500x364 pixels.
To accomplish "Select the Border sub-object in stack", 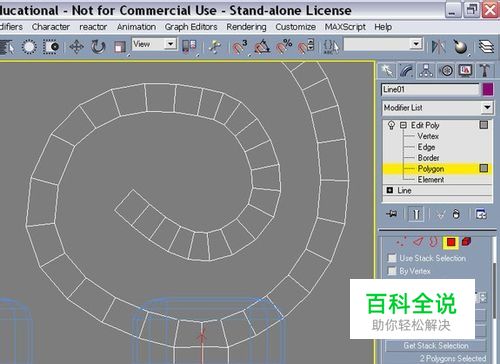I will point(428,158).
